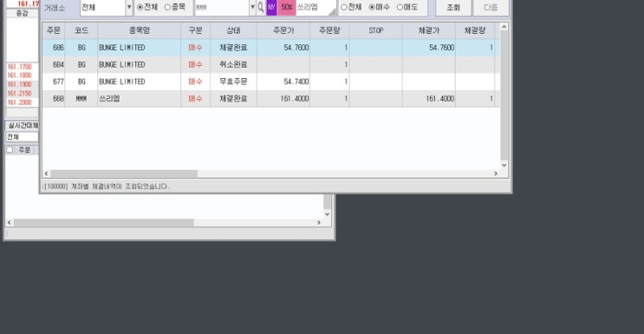The image size is (644, 334).
Task: Click the order table scroll down arrow
Action: pyautogui.click(x=504, y=165)
